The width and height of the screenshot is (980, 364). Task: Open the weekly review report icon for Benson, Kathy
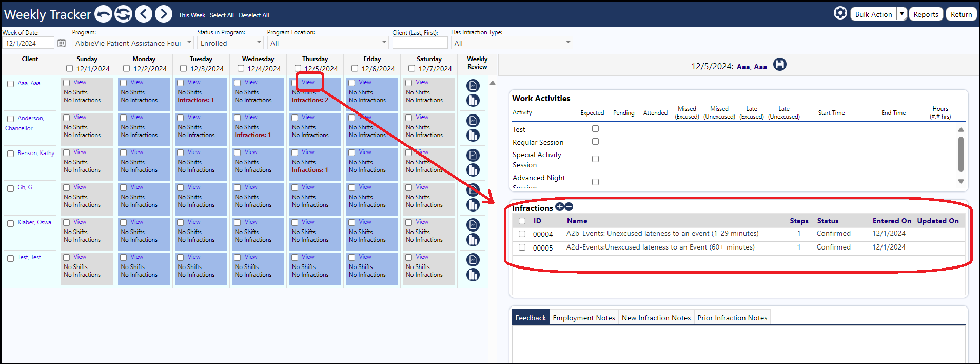point(473,155)
